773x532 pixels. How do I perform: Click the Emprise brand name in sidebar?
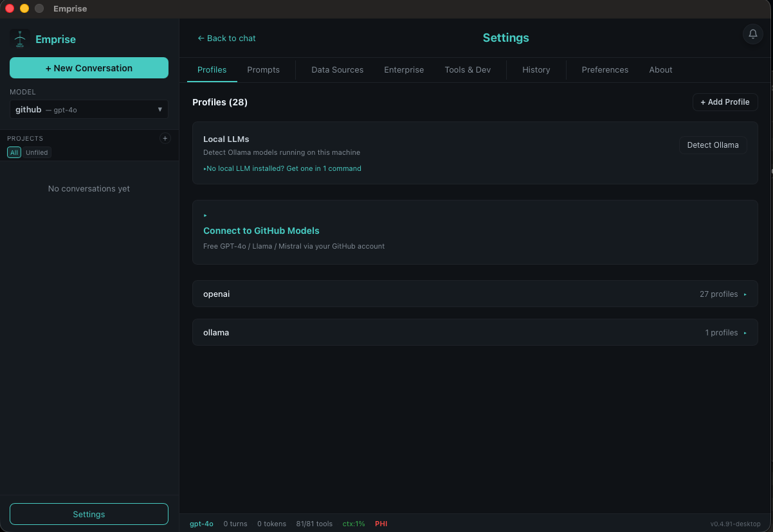[x=56, y=39]
